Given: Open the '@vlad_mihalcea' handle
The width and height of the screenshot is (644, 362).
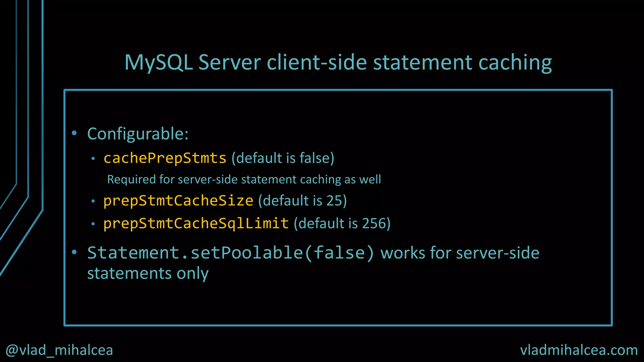Looking at the screenshot, I should click(x=59, y=350).
